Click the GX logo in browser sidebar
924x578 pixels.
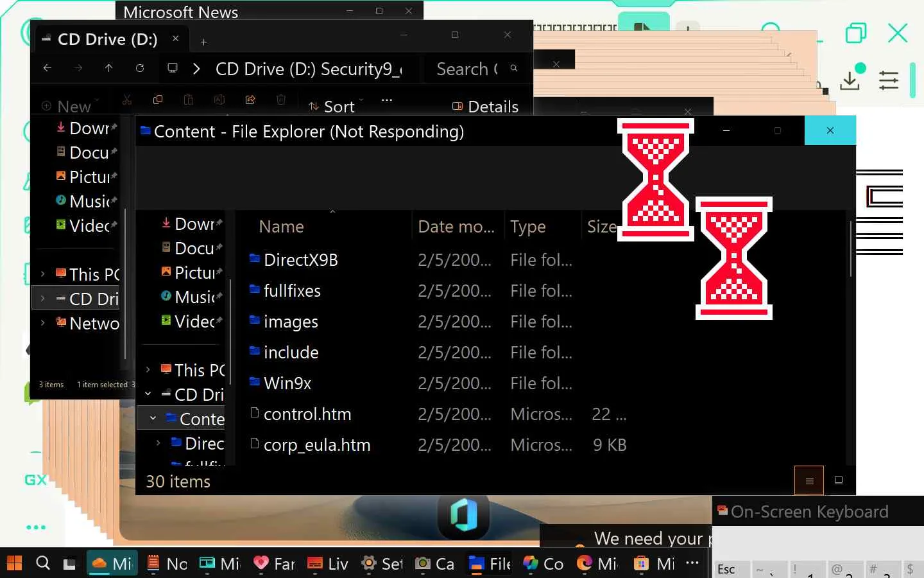36,480
